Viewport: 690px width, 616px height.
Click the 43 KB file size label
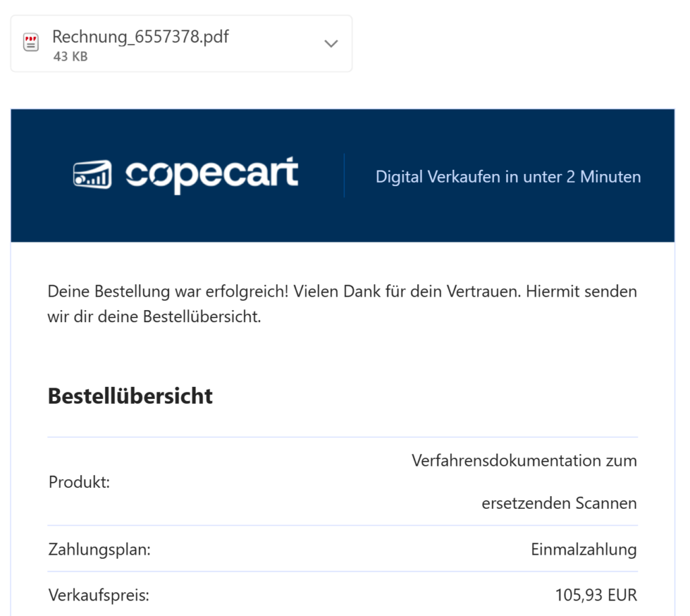70,57
